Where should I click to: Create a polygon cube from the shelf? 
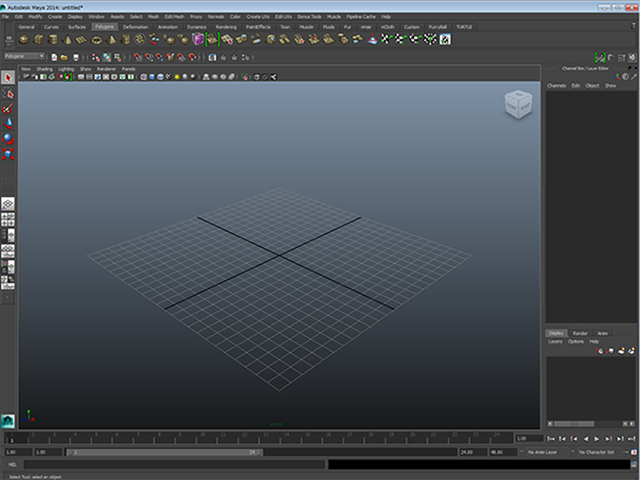39,40
